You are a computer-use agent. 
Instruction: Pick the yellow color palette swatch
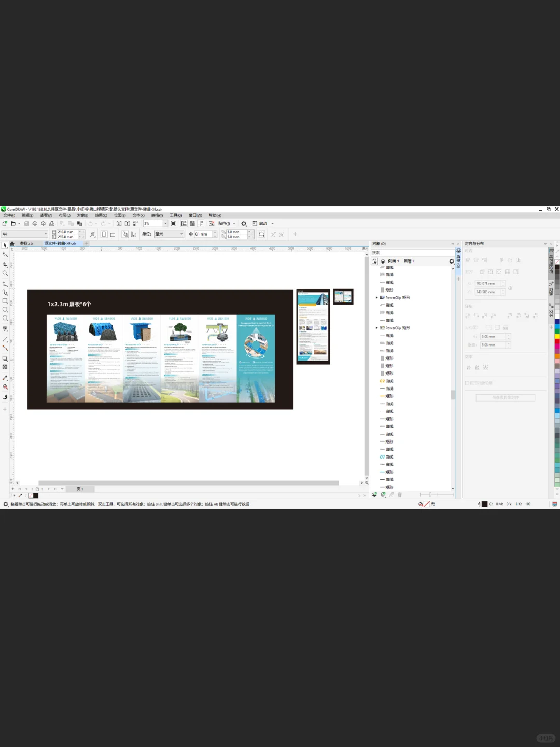(x=557, y=336)
